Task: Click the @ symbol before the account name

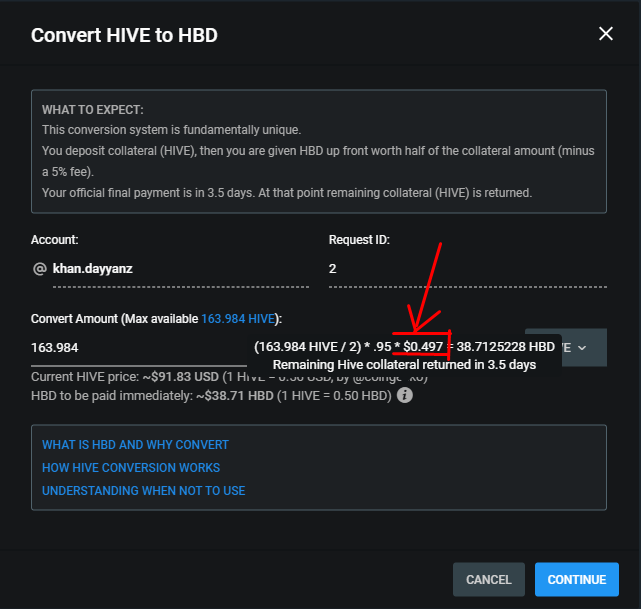Action: (x=39, y=269)
